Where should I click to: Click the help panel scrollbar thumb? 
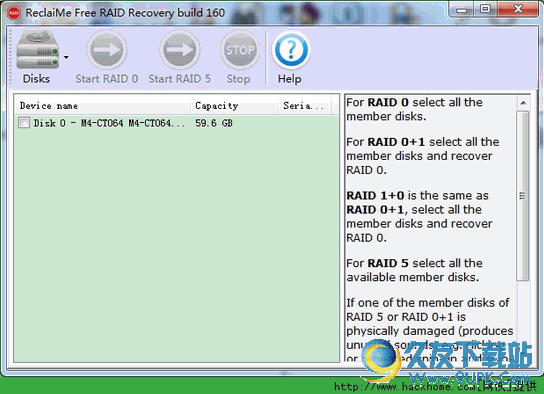522,196
